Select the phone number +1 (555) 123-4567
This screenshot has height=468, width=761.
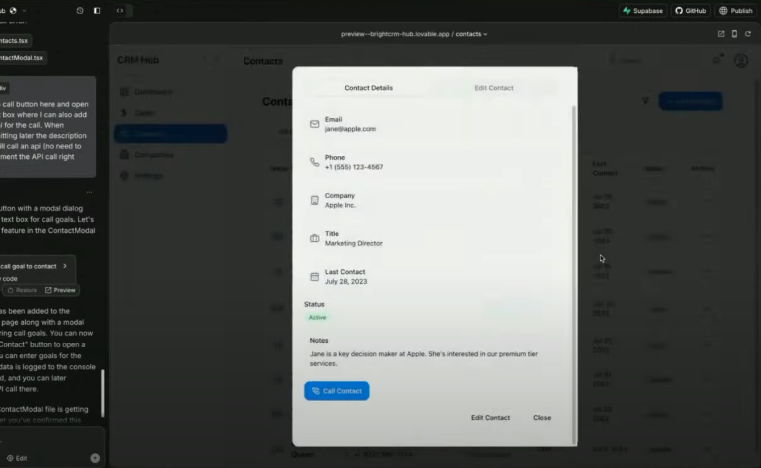(354, 167)
